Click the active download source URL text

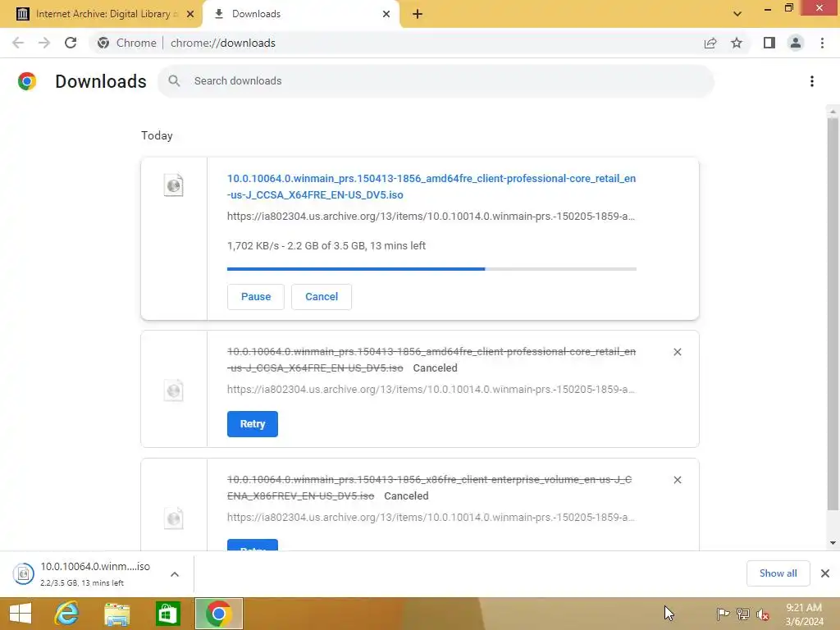click(431, 217)
